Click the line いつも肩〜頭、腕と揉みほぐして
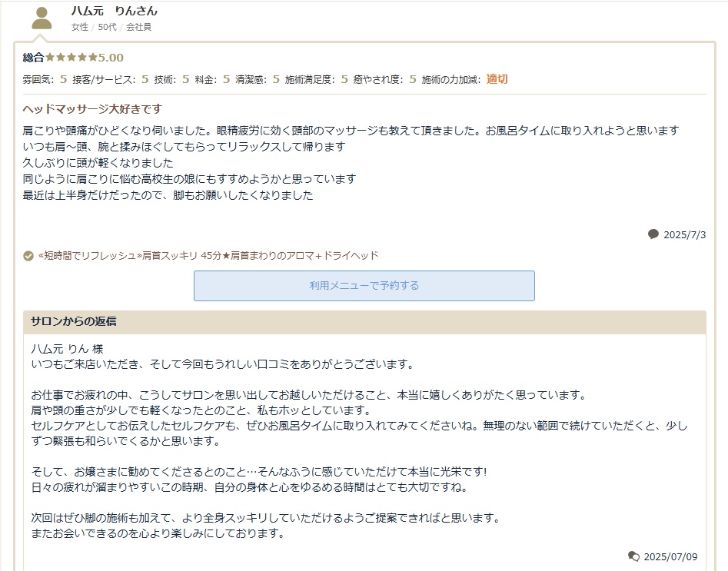 184,147
